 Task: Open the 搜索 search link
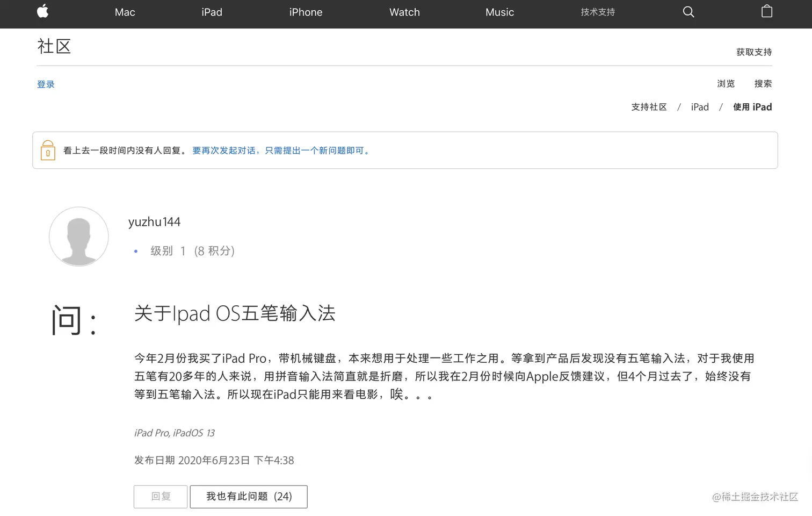(x=763, y=84)
